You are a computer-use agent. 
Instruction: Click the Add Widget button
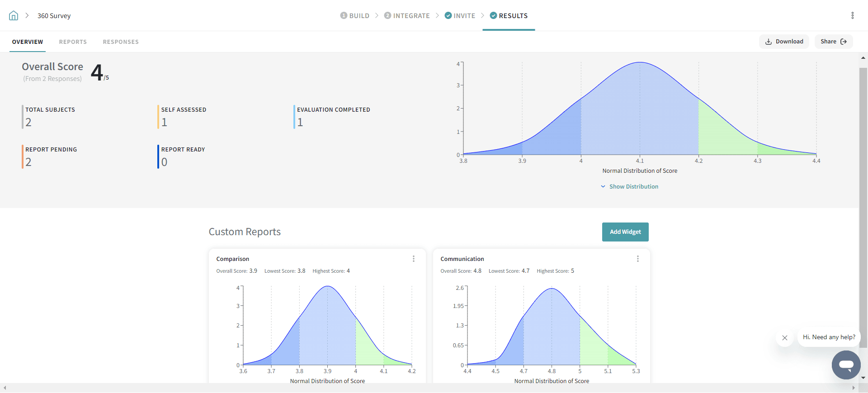coord(625,232)
